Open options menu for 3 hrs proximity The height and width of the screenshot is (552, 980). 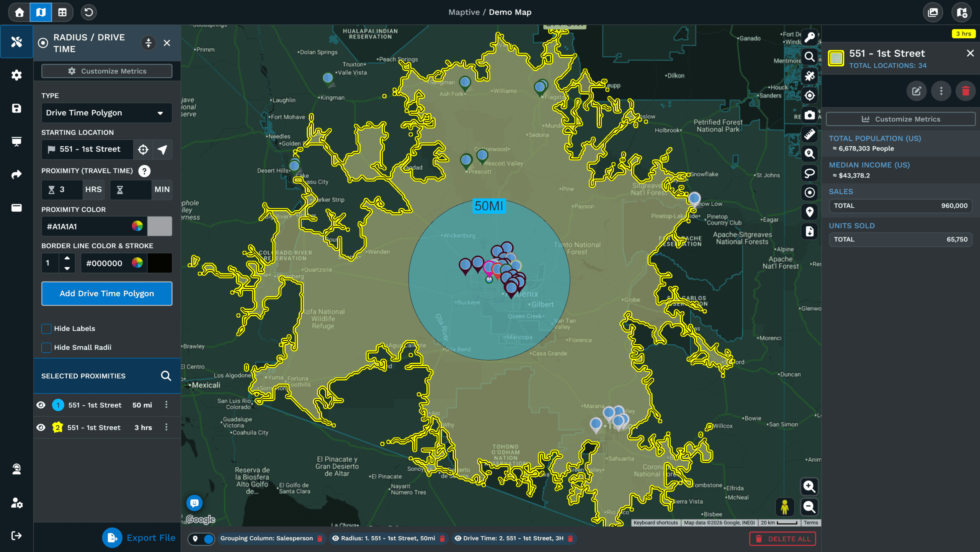tap(166, 427)
